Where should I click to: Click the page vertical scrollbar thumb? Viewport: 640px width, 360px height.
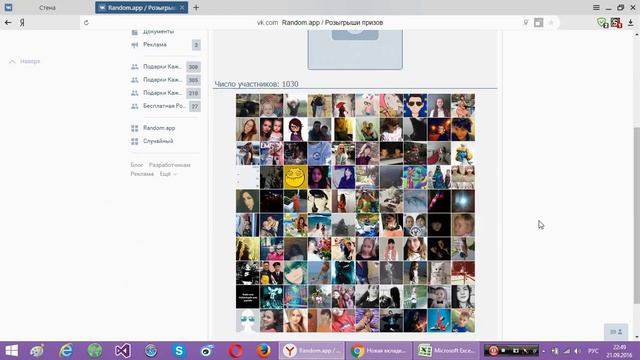(636, 216)
